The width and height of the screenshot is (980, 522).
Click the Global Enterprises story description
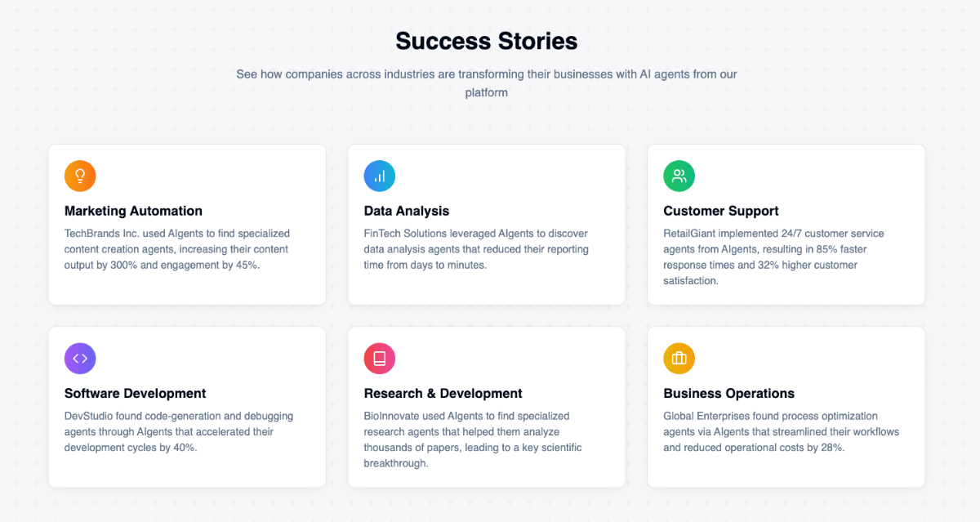[782, 431]
